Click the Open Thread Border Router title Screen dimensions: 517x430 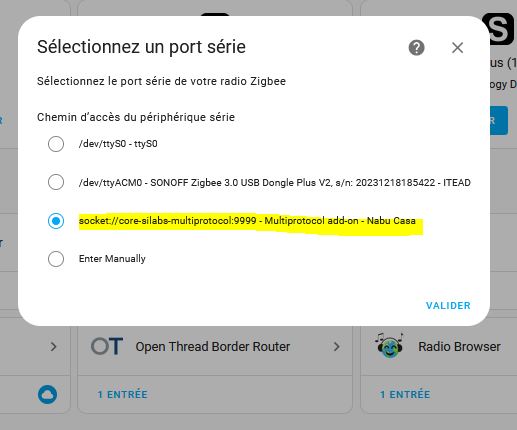coord(213,347)
